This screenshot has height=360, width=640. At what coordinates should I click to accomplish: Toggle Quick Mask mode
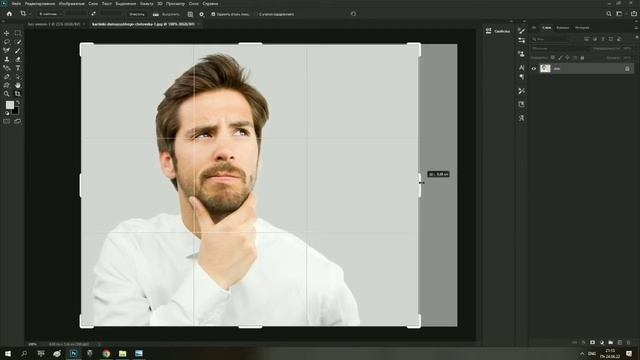tap(7, 121)
